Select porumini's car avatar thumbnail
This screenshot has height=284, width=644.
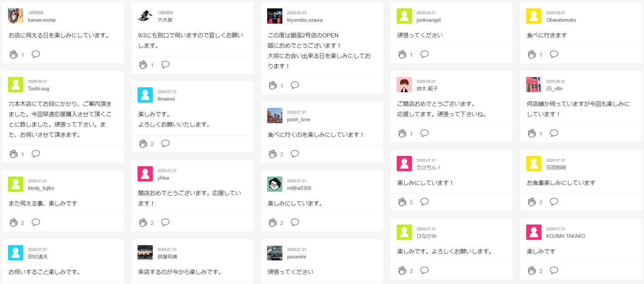point(275,253)
